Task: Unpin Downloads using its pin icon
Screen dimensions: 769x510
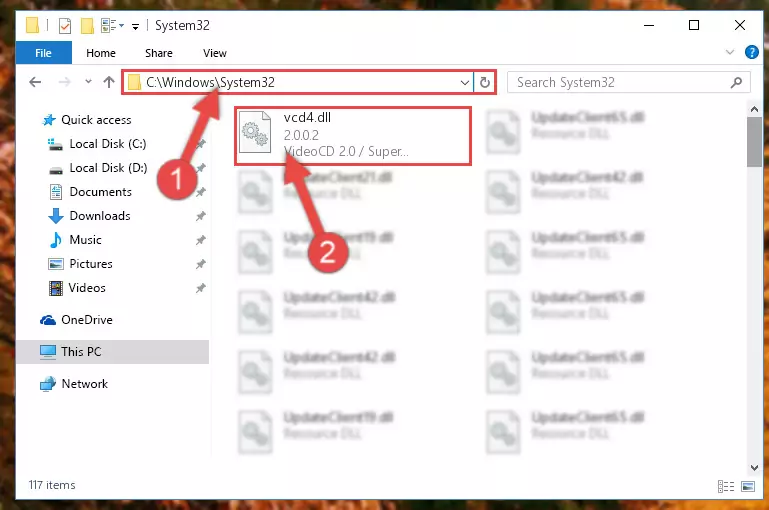Action: (201, 216)
